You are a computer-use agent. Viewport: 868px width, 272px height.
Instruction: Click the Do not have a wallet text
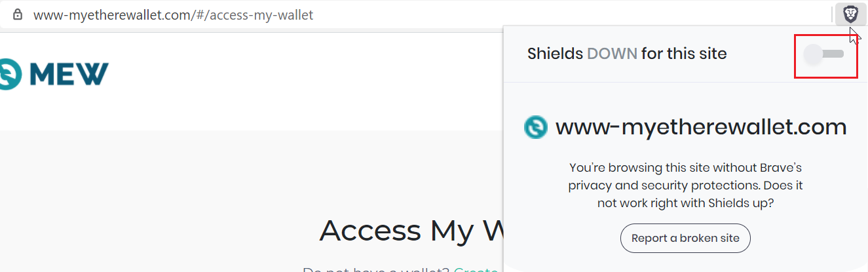[x=376, y=269]
